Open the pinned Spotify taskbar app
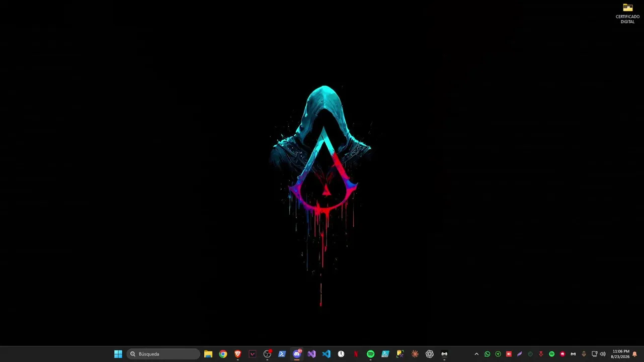The height and width of the screenshot is (362, 644). [x=370, y=354]
